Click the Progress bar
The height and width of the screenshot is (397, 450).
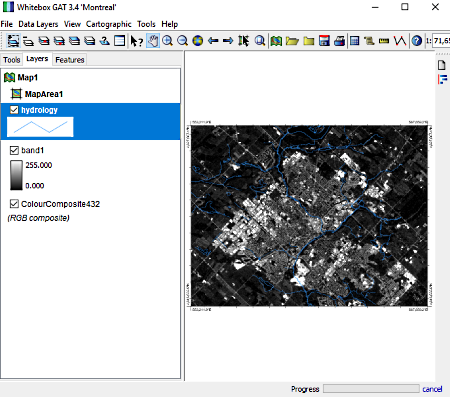tap(371, 389)
